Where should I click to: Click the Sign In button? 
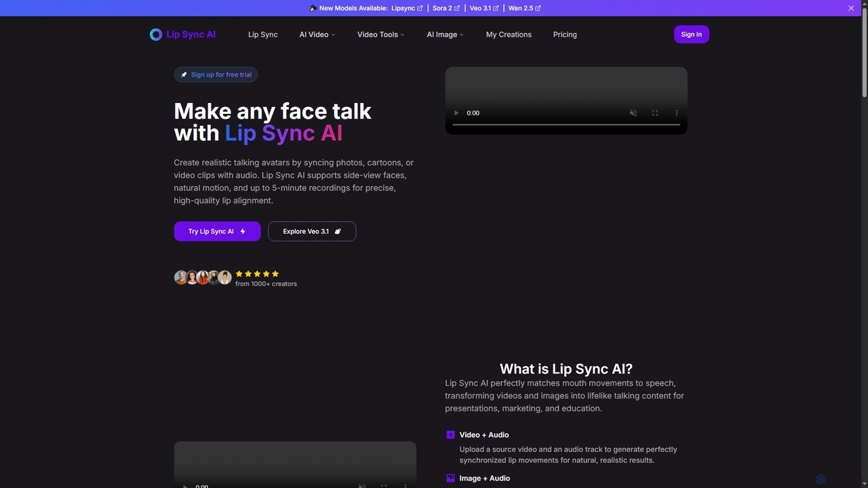click(x=692, y=35)
